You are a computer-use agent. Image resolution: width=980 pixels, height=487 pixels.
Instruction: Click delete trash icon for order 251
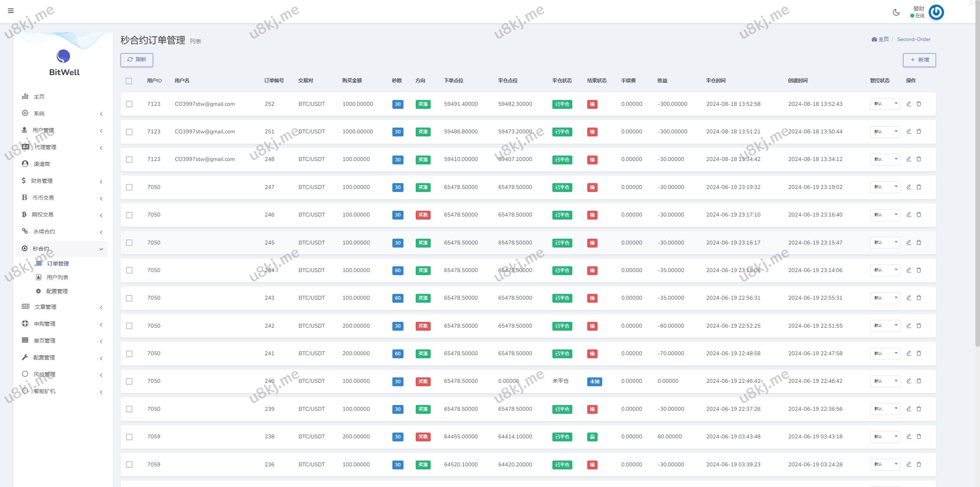[x=919, y=131]
